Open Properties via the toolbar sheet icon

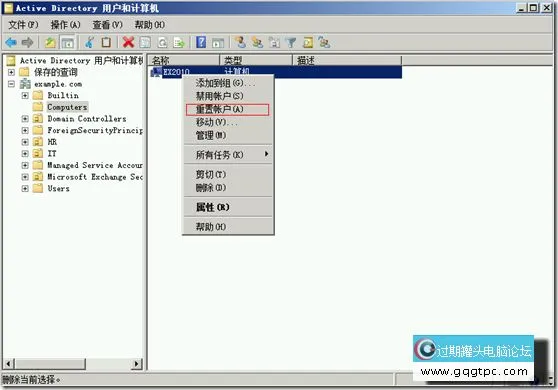(145, 43)
